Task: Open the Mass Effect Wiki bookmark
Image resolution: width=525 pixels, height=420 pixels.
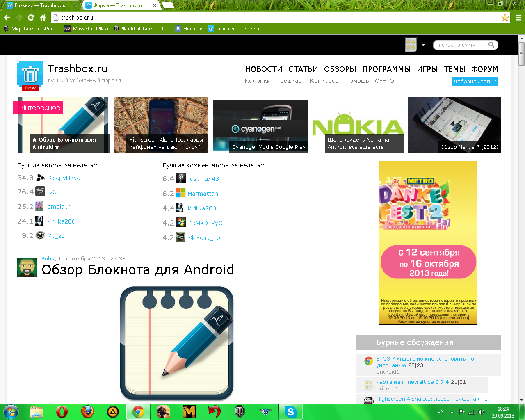Action: point(87,29)
